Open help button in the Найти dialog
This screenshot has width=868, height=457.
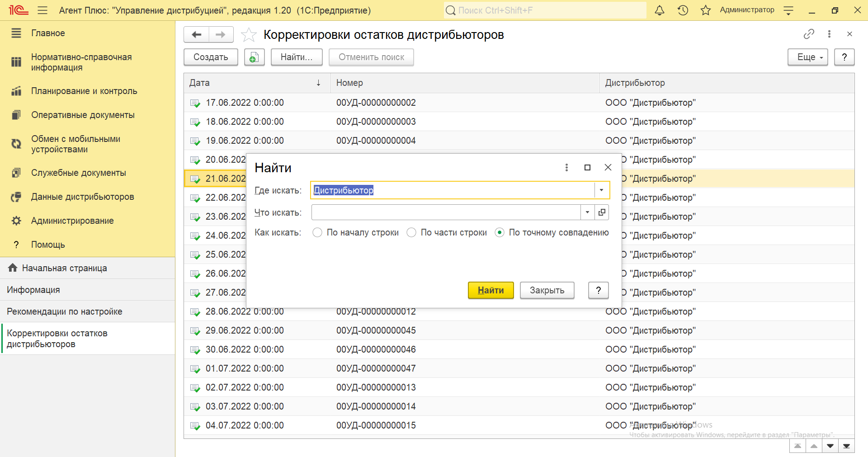tap(599, 290)
